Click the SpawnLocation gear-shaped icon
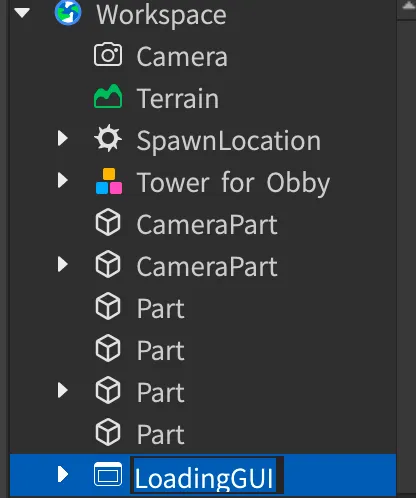This screenshot has width=416, height=498. 108,138
